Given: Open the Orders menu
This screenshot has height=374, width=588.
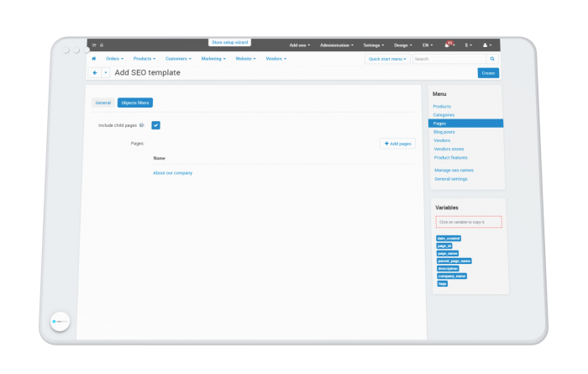Looking at the screenshot, I should (x=114, y=59).
